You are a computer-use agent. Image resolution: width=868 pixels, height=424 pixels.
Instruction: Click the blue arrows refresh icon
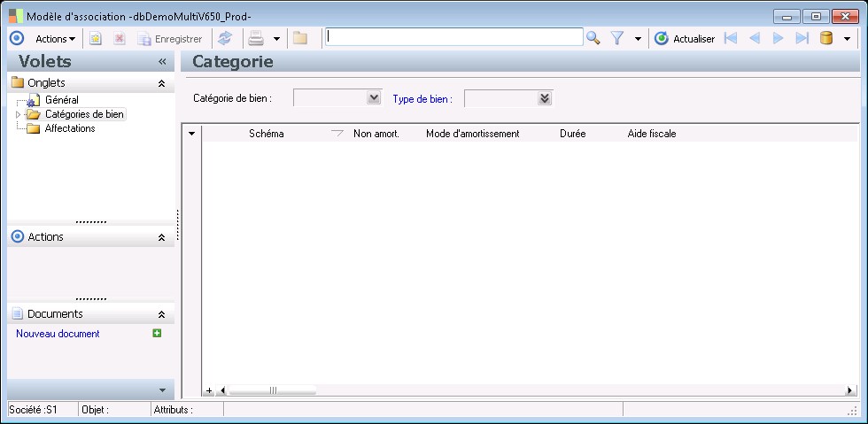(225, 38)
